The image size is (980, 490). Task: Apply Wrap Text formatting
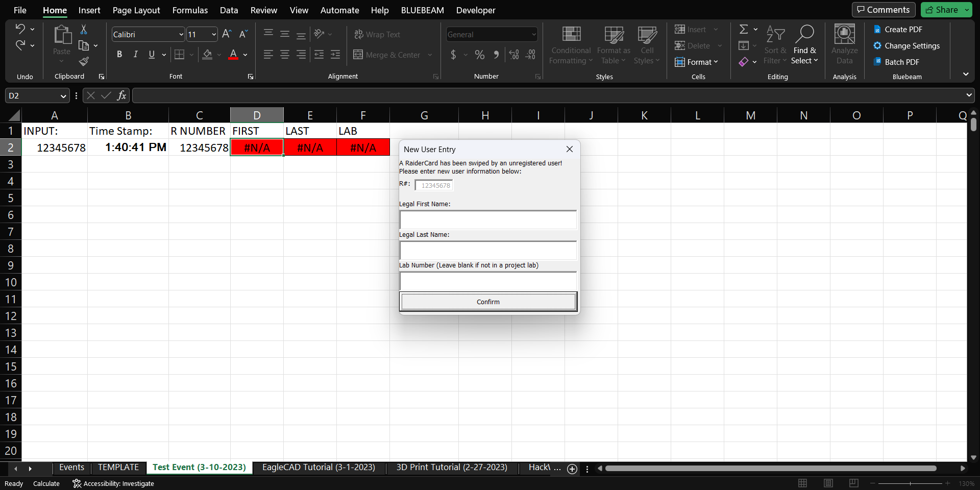pyautogui.click(x=377, y=34)
